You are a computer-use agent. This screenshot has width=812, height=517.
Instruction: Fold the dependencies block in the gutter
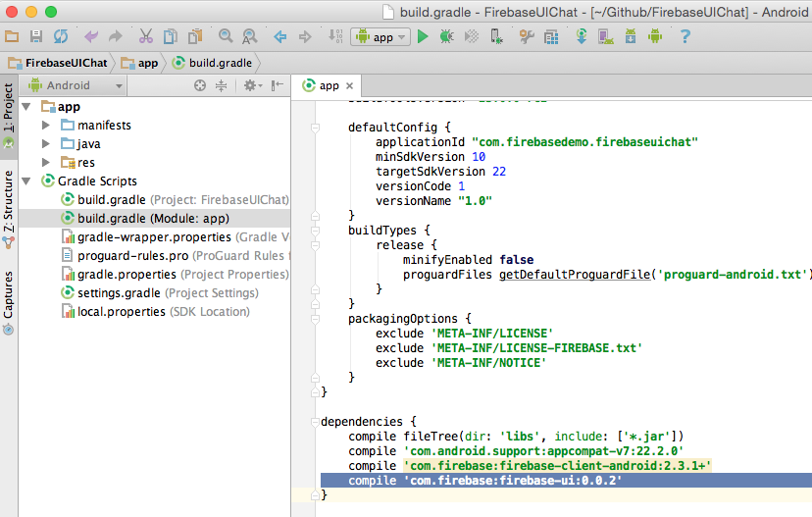[x=315, y=422]
